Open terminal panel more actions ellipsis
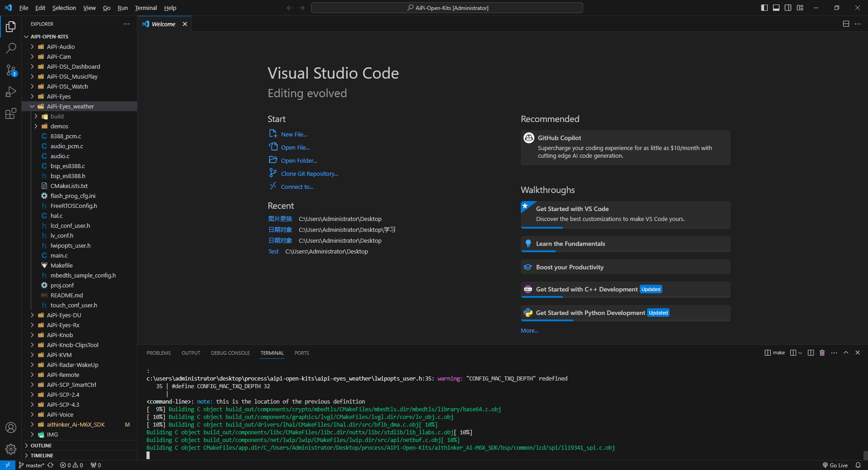Screen dimensions: 868x470 coord(834,352)
